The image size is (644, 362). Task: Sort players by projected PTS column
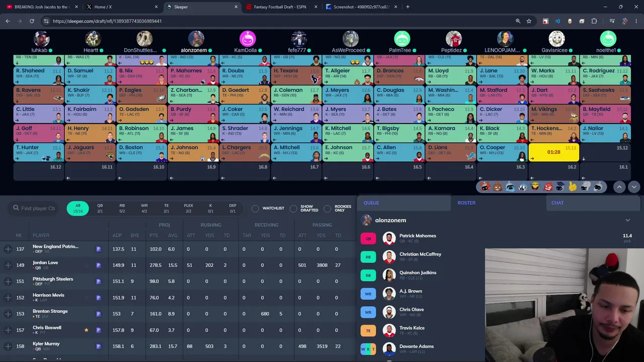[154, 235]
